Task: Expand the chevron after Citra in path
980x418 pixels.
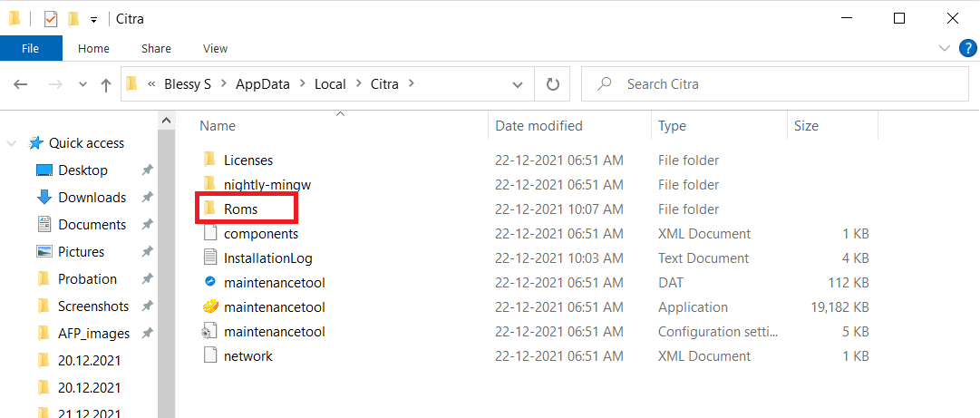Action: tap(411, 83)
